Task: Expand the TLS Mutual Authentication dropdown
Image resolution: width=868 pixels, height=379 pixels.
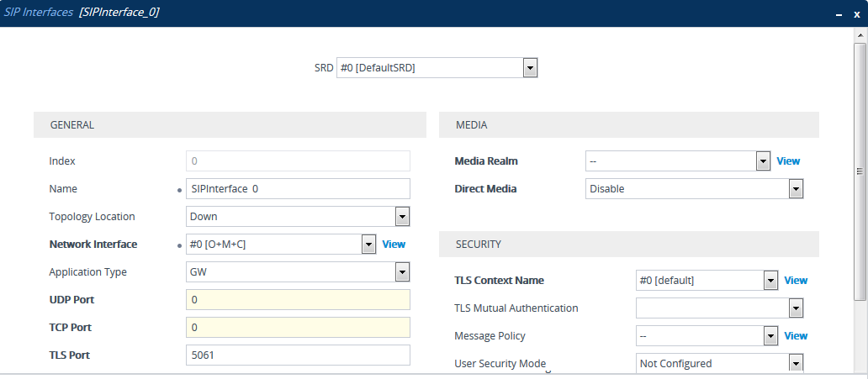Action: pos(796,308)
